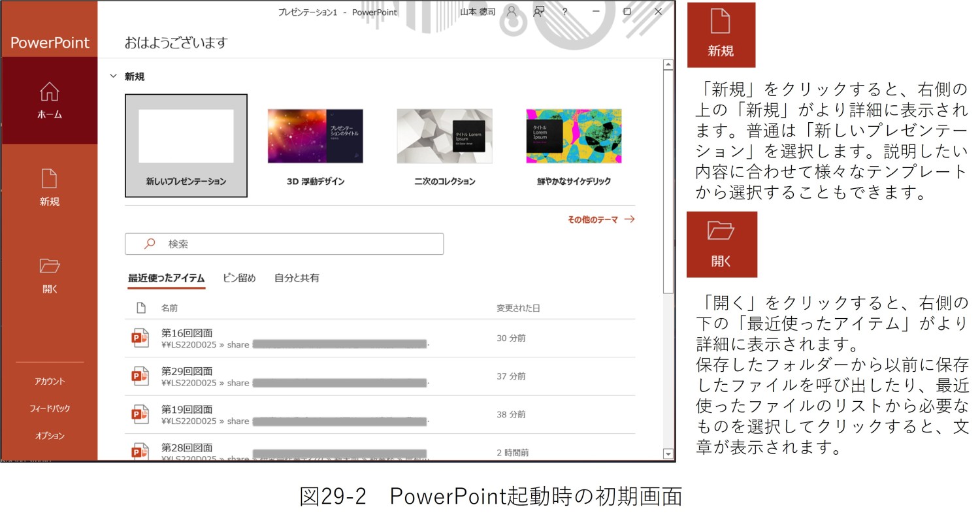980x524 pixels.
Task: Minimize the PowerPoint window
Action: [596, 12]
